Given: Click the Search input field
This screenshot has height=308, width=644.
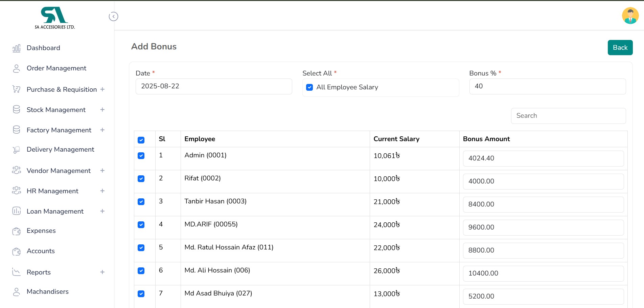Looking at the screenshot, I should (568, 116).
